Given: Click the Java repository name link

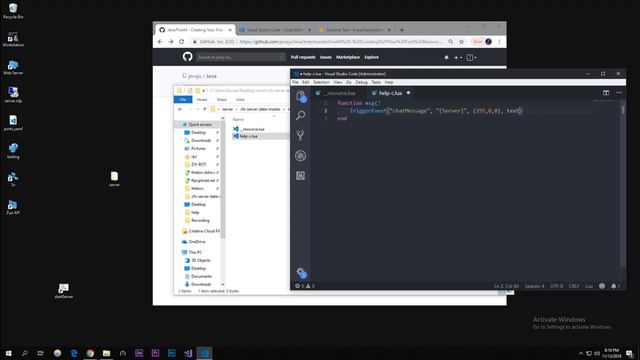Looking at the screenshot, I should click(211, 76).
